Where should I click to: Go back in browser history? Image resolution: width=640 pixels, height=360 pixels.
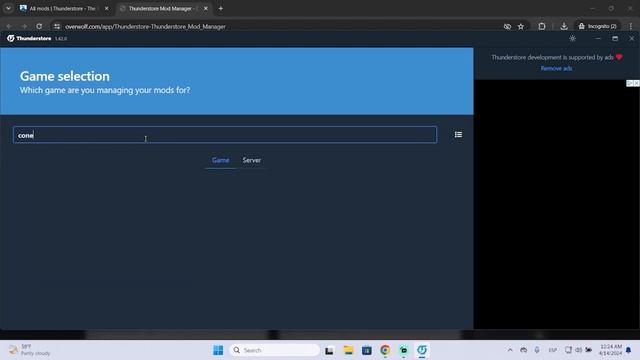pos(9,26)
